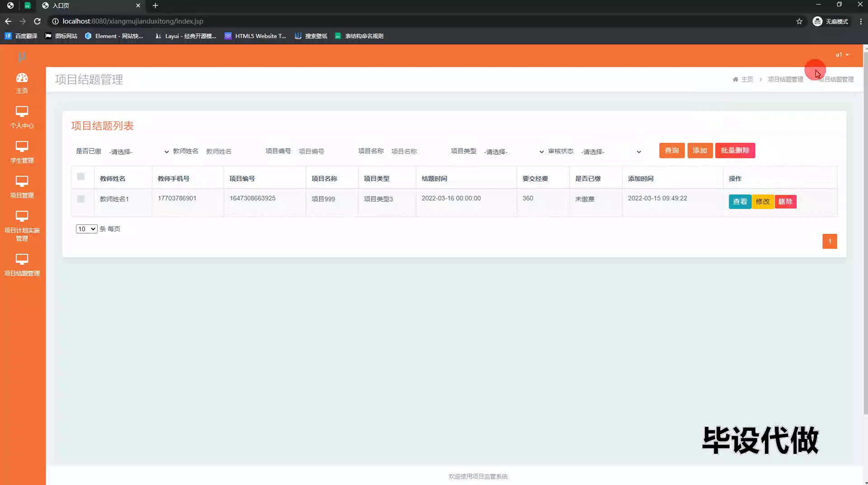Open the a1 user account dropdown
This screenshot has width=868, height=485.
tap(842, 55)
